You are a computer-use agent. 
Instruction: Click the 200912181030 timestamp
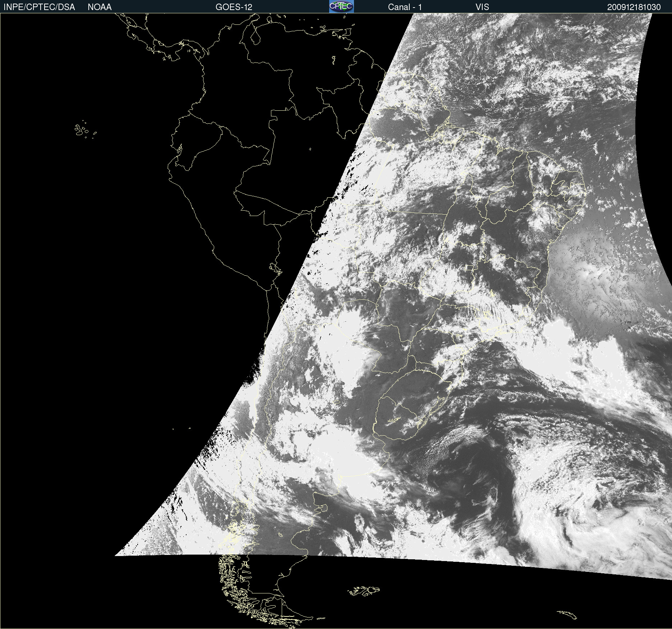634,7
